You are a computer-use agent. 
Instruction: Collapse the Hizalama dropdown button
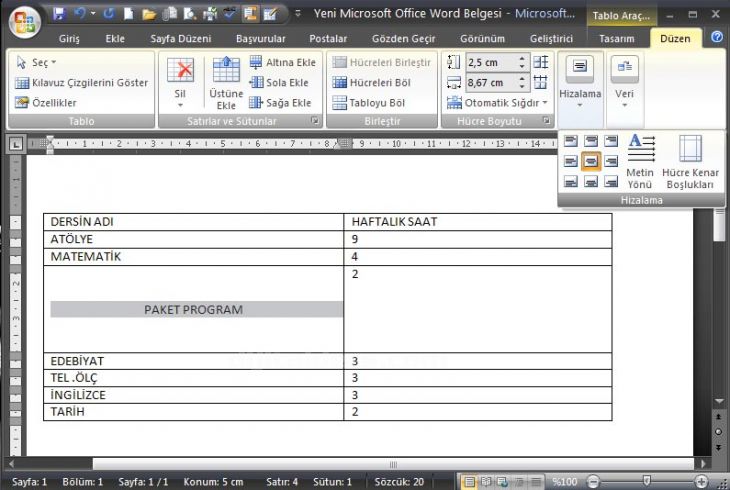[x=580, y=82]
